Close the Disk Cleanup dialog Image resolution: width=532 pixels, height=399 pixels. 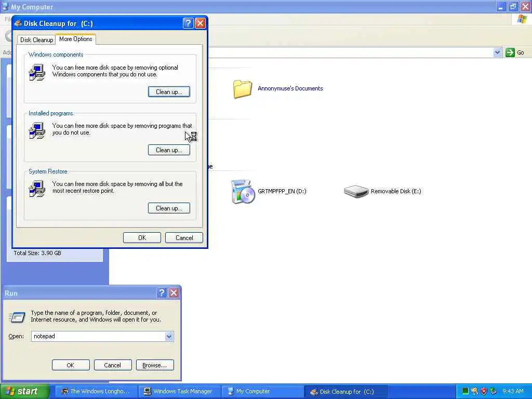pos(200,23)
